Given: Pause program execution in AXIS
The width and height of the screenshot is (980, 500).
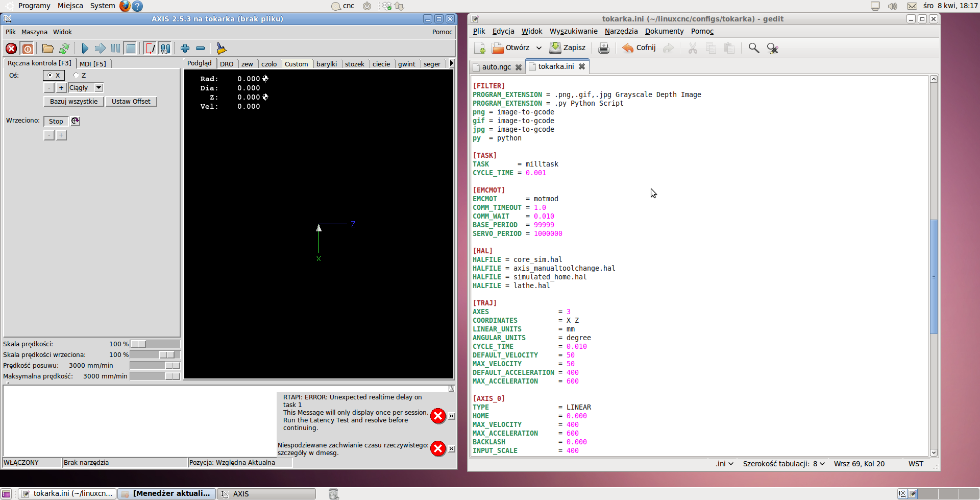Looking at the screenshot, I should point(115,49).
